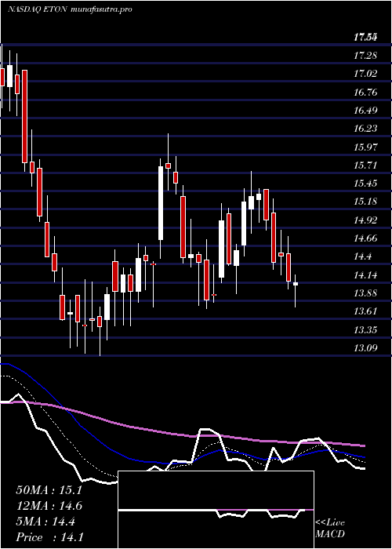This screenshot has width=392, height=549.
Task: Click the last white candlestick near 14.14
Action: 296,284
